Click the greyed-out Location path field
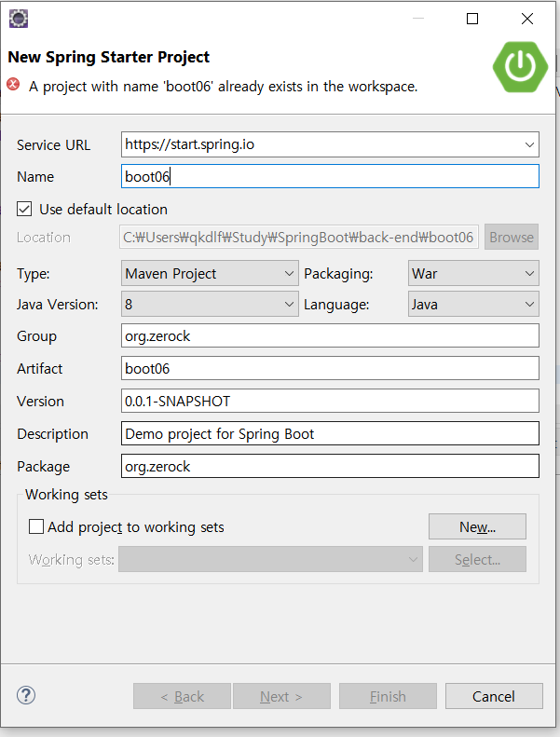The image size is (560, 737). pos(299,237)
